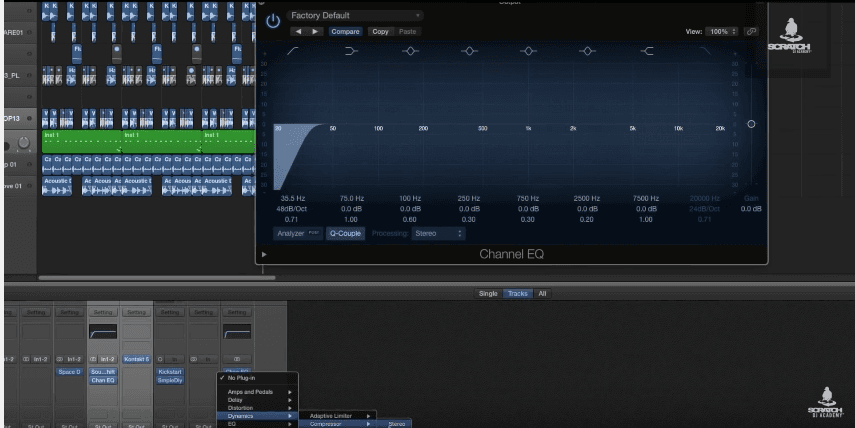Toggle the Analyzer button
This screenshot has height=428, width=855.
[x=298, y=233]
